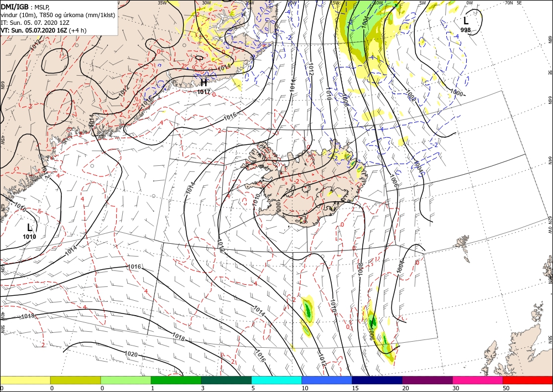Select the 'IT: Sun. 05. 07. 2020 12Z' line
Image resolution: width=553 pixels, height=392 pixels.
pyautogui.click(x=34, y=23)
